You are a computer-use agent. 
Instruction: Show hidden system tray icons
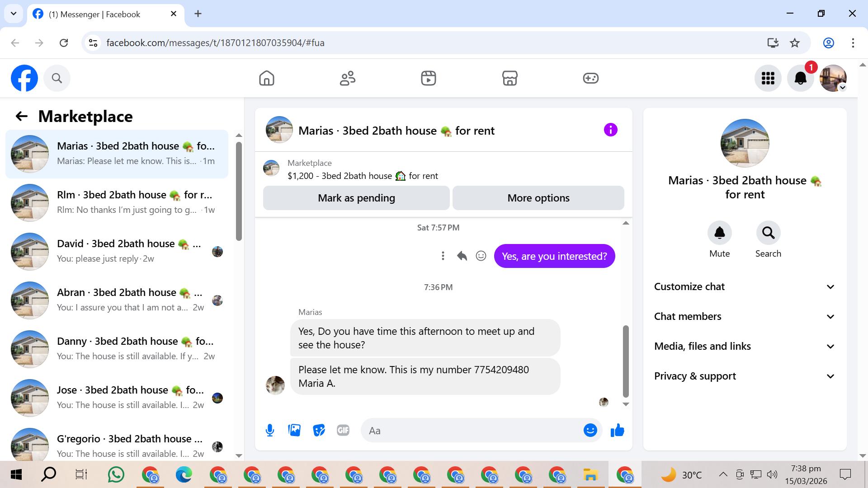[723, 474]
